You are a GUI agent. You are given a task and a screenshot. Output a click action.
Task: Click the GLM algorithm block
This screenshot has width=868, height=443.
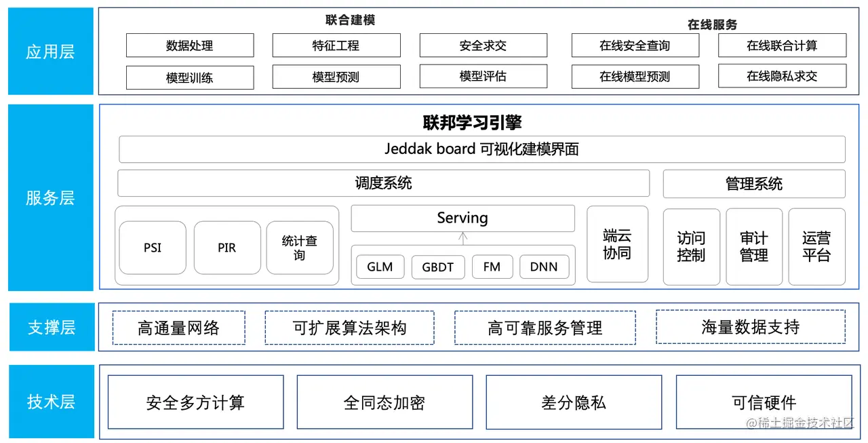(x=380, y=267)
